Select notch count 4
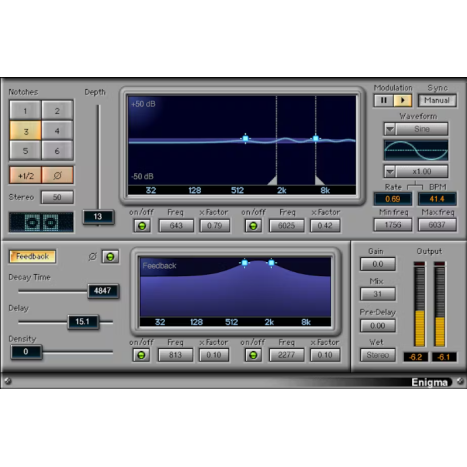 pyautogui.click(x=57, y=131)
